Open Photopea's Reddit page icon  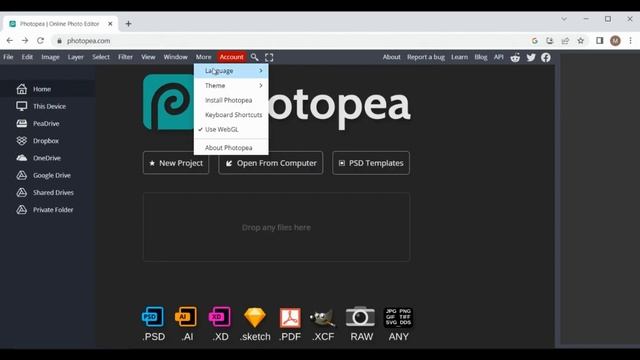(x=515, y=58)
